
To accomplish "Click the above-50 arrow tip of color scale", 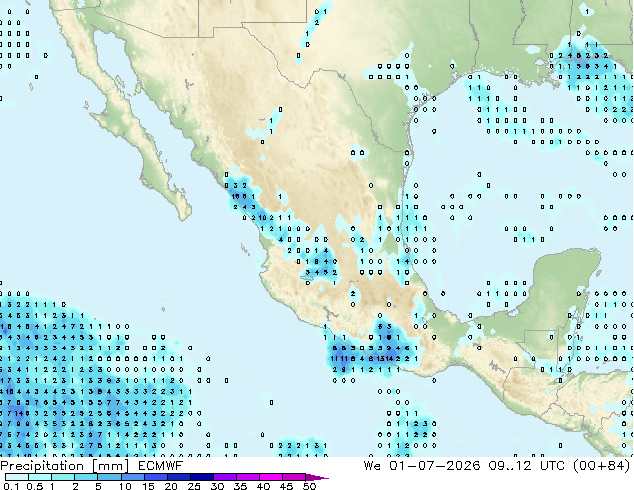I will click(317, 478).
